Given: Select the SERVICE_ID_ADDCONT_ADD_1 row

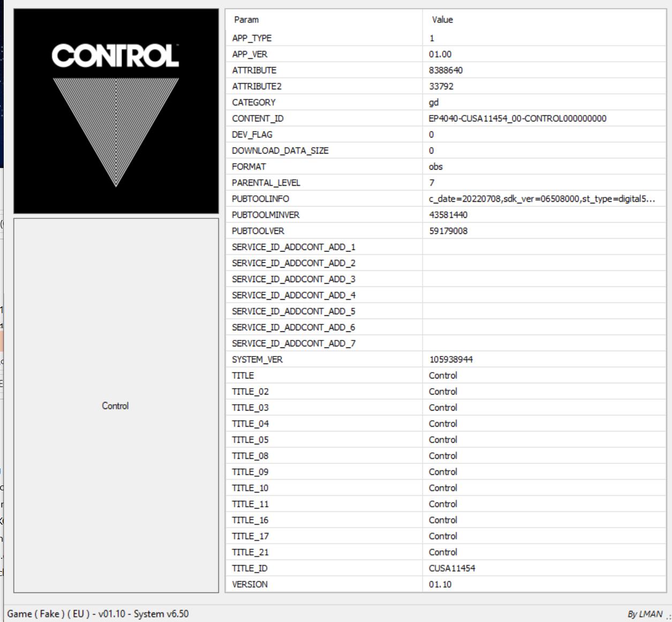Looking at the screenshot, I should pyautogui.click(x=446, y=247).
